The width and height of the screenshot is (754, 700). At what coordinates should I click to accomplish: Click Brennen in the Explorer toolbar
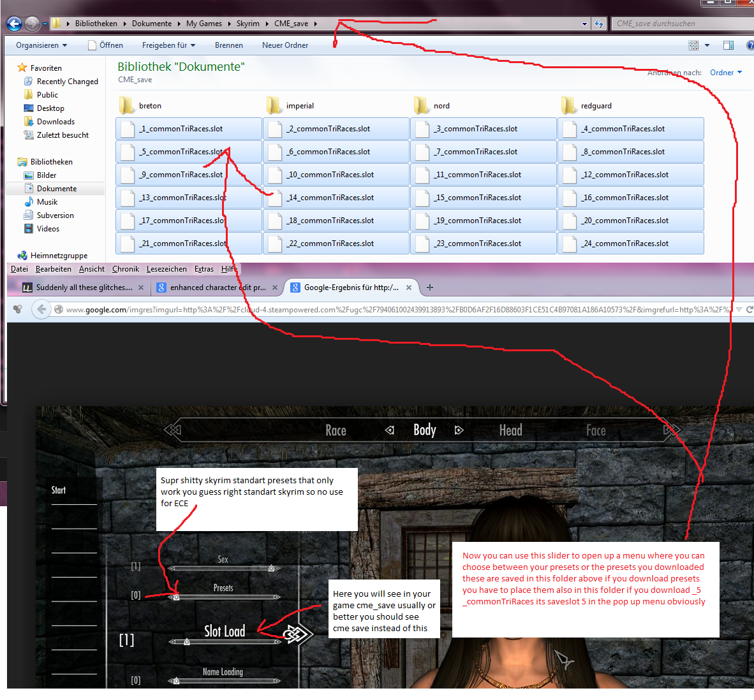(x=229, y=45)
